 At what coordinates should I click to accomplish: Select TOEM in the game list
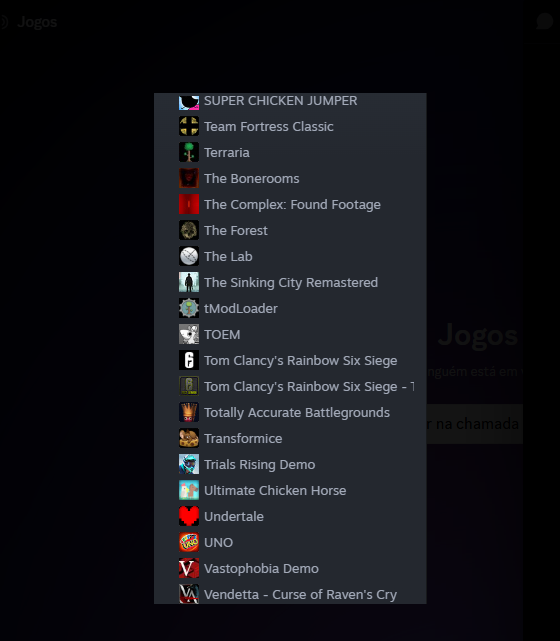pos(290,334)
